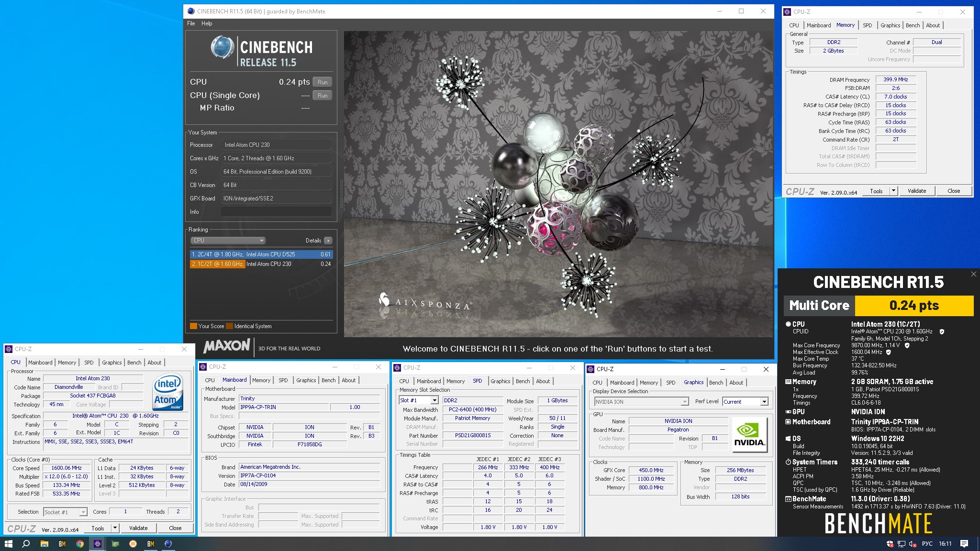980x551 pixels.
Task: Click Close in CPU-Z CPU window
Action: 175,529
